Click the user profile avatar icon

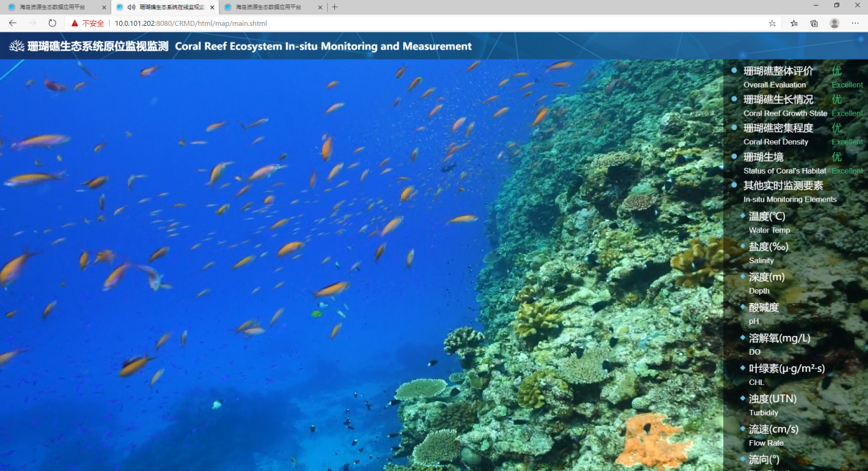[834, 23]
